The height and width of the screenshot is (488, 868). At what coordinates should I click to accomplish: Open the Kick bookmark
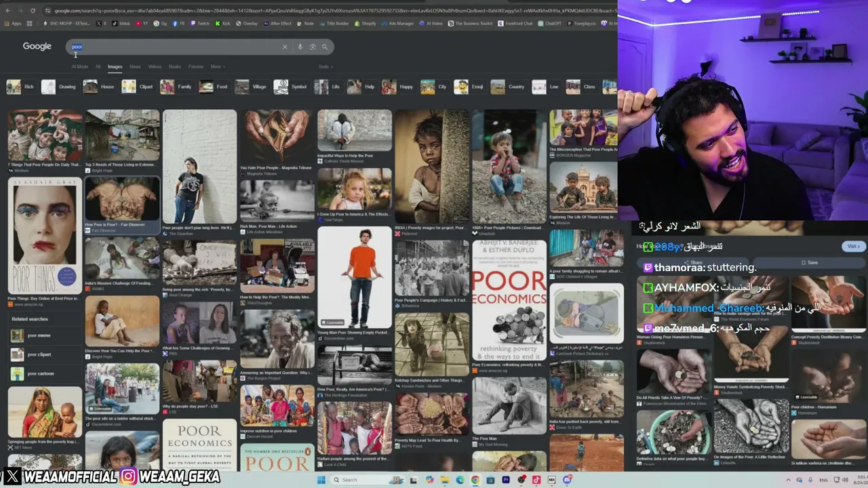pyautogui.click(x=223, y=23)
